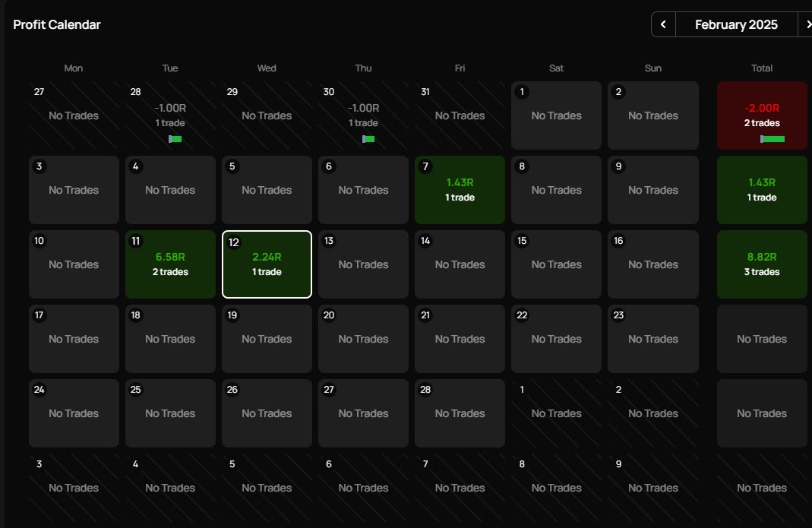Select the February 13 day cell
The height and width of the screenshot is (528, 812).
pos(364,264)
